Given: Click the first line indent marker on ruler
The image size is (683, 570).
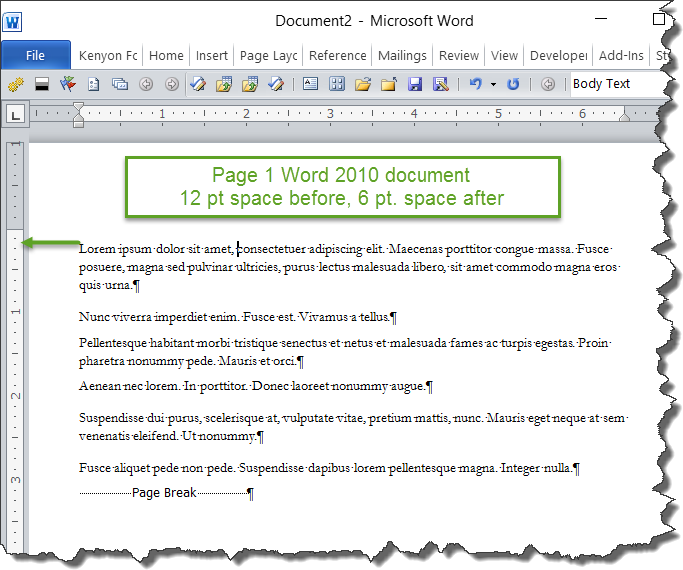Looking at the screenshot, I should [x=78, y=108].
